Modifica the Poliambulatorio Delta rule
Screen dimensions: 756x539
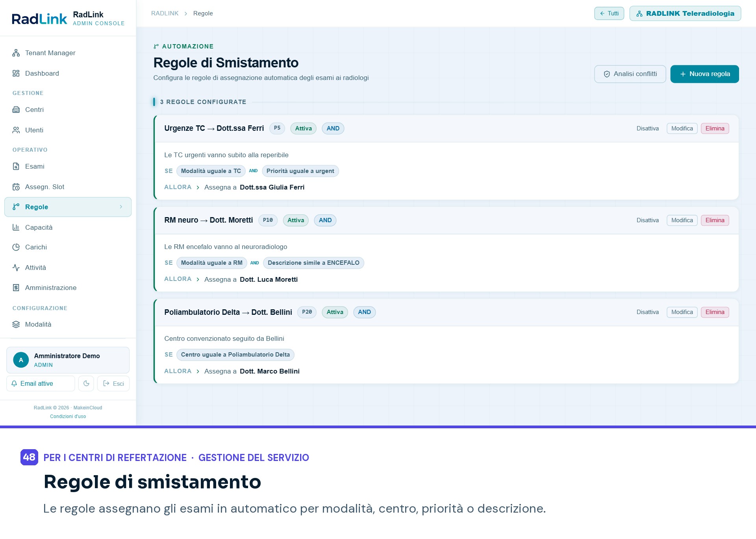tap(682, 312)
